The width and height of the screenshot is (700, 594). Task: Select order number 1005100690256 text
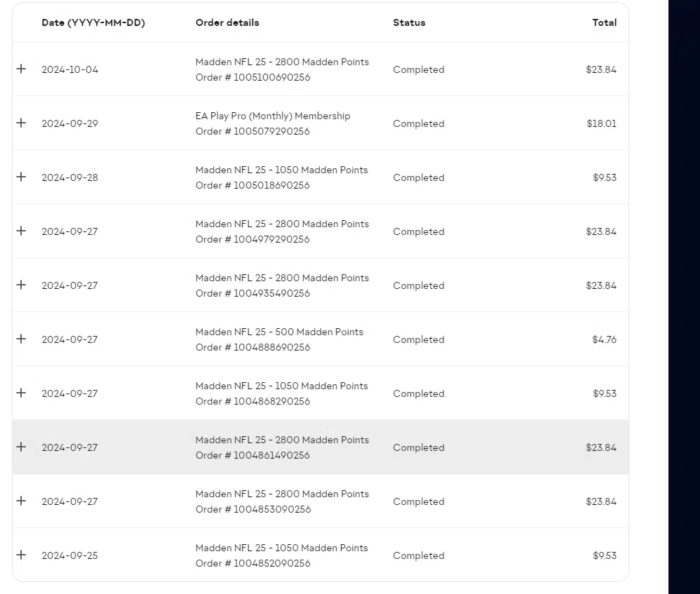pos(272,77)
